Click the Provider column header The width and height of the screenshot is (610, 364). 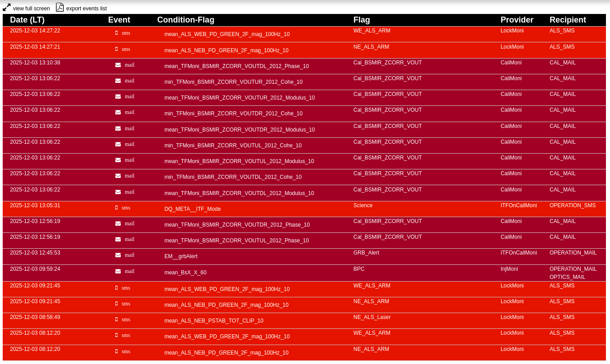click(517, 20)
